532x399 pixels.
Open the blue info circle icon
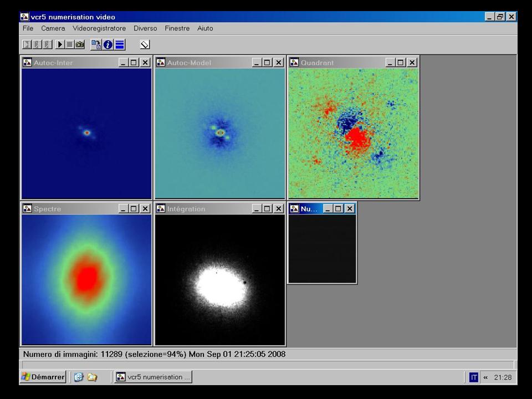click(x=108, y=44)
